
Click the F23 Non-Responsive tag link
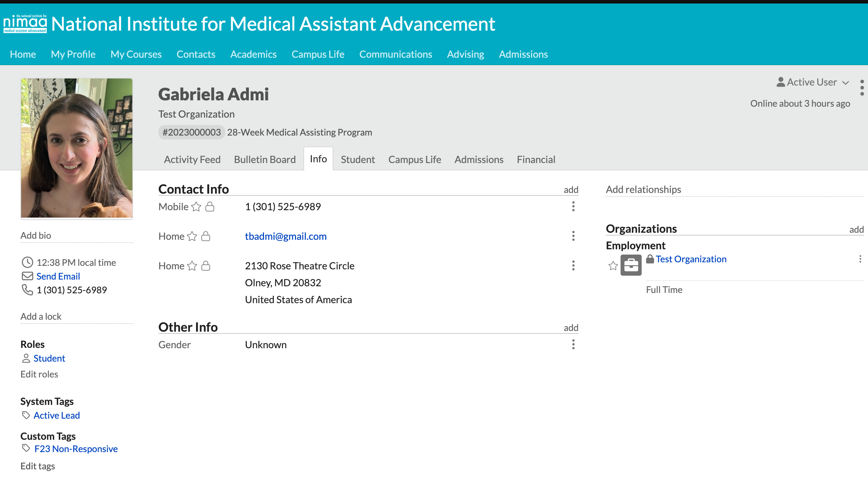(x=76, y=449)
